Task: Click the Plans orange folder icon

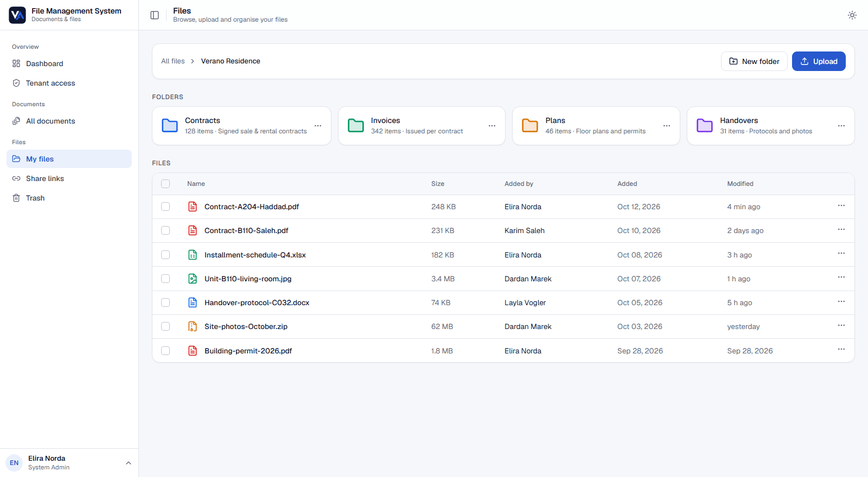Action: 530,126
